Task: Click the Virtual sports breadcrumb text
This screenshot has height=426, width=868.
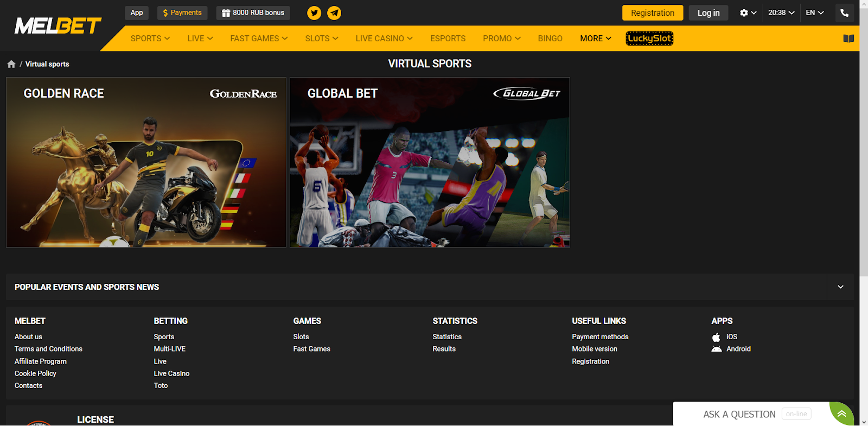Action: pos(47,64)
